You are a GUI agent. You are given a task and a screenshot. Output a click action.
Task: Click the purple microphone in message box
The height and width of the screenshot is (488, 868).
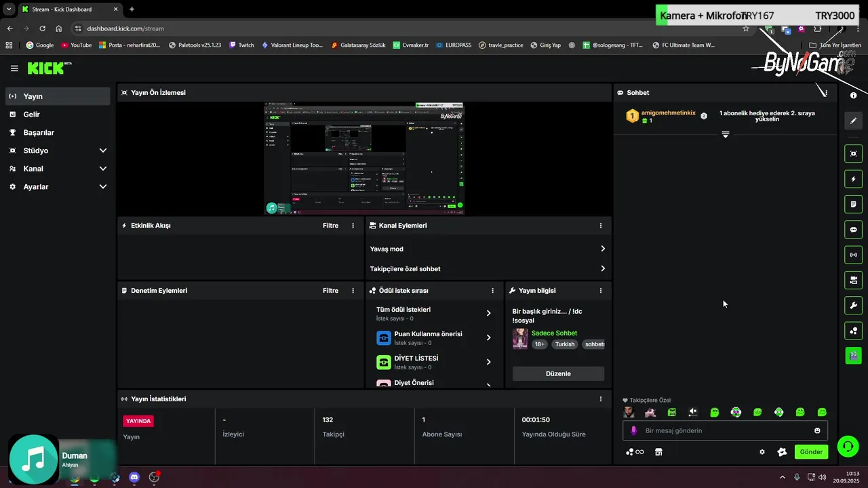pyautogui.click(x=634, y=430)
